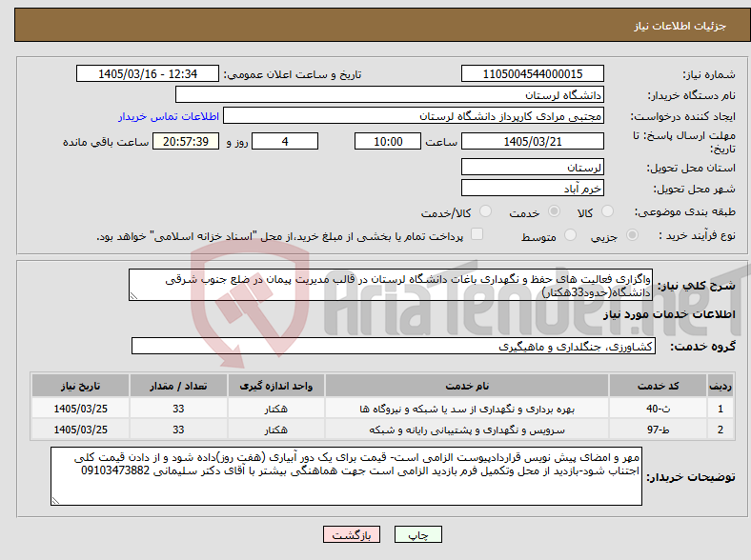Click the بازگشت (back) button
This screenshot has height=560, width=751.
point(352,534)
